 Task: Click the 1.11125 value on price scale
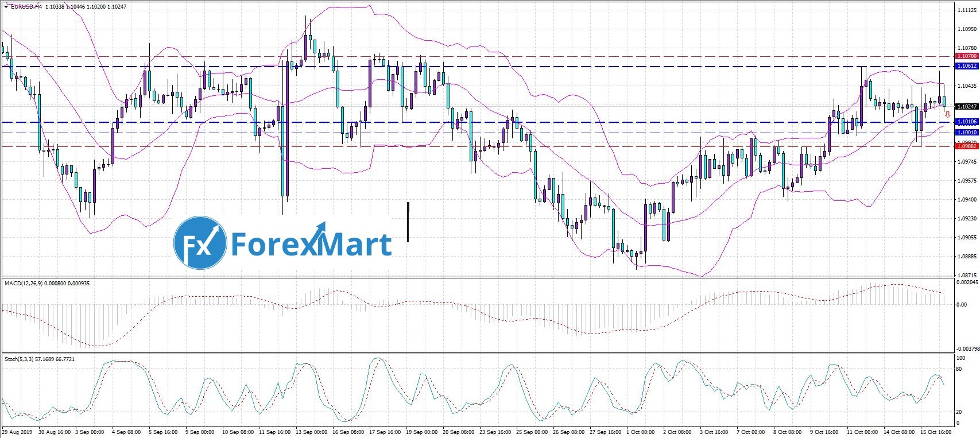pyautogui.click(x=967, y=10)
